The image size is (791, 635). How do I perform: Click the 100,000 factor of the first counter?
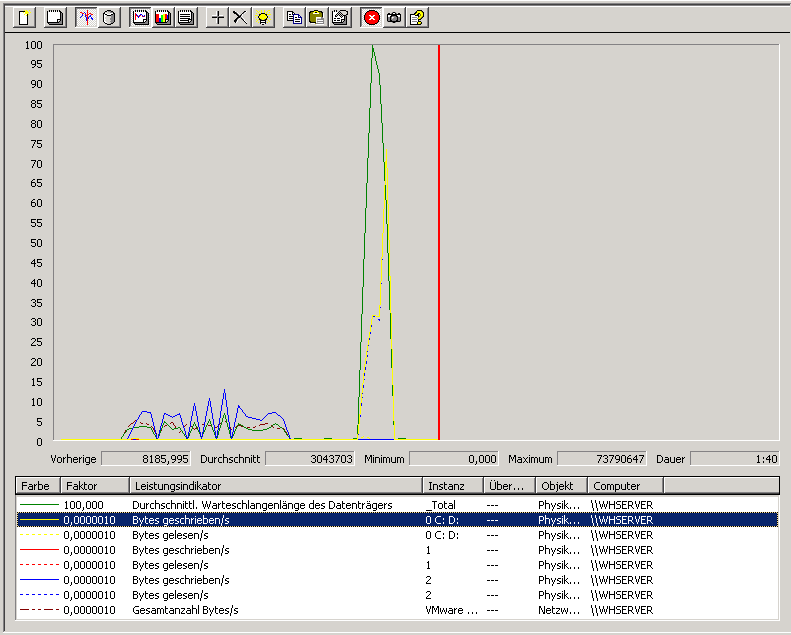coord(83,505)
